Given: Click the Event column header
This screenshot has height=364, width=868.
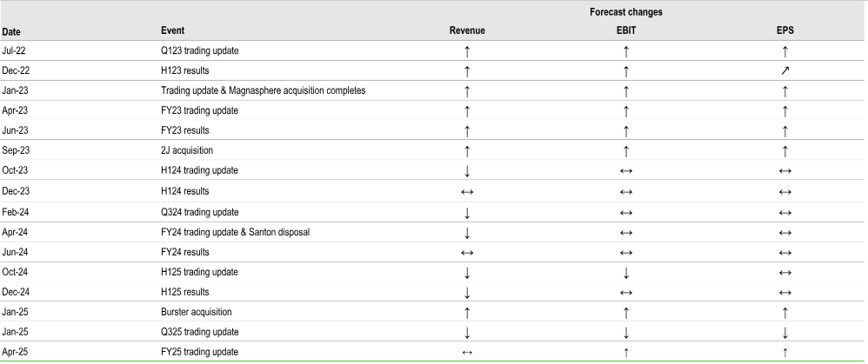Looking at the screenshot, I should 173,30.
